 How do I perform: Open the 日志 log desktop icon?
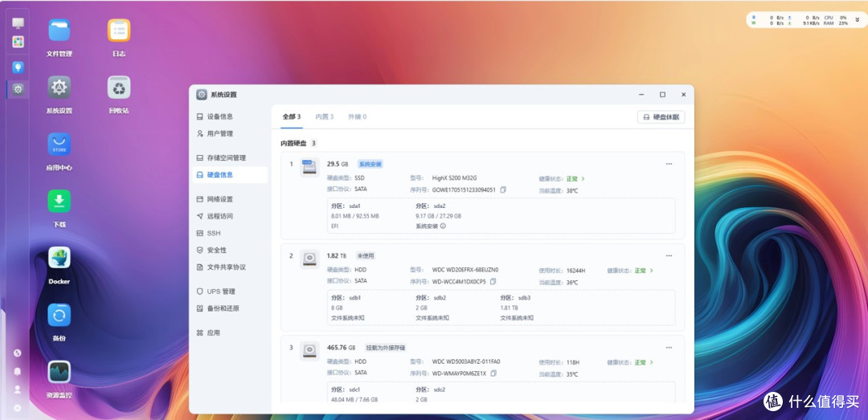(119, 31)
